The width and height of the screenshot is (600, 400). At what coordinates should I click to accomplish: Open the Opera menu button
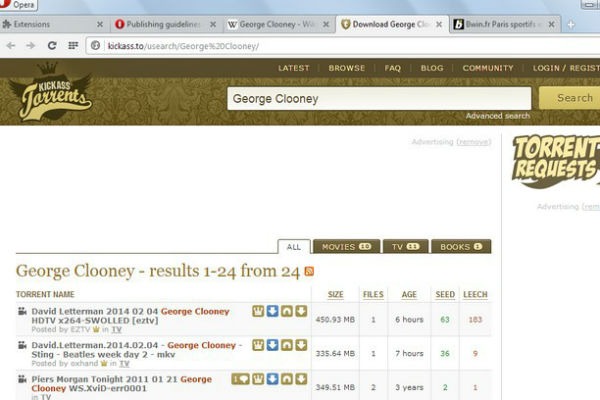click(18, 5)
